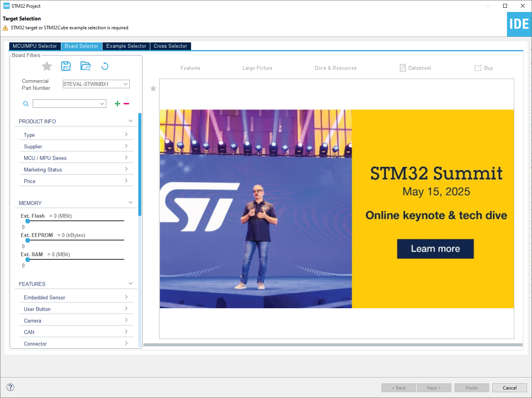532x398 pixels.
Task: Open help via the question mark icon
Action: coord(10,387)
